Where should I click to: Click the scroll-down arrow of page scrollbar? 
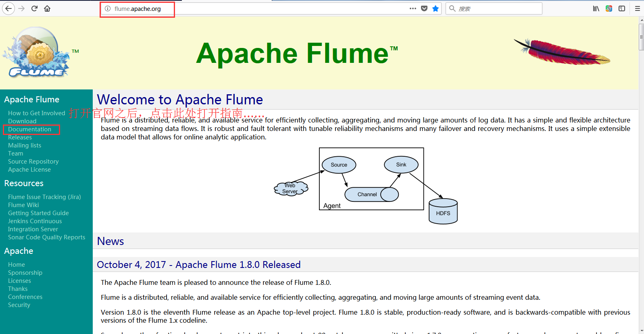pyautogui.click(x=641, y=331)
